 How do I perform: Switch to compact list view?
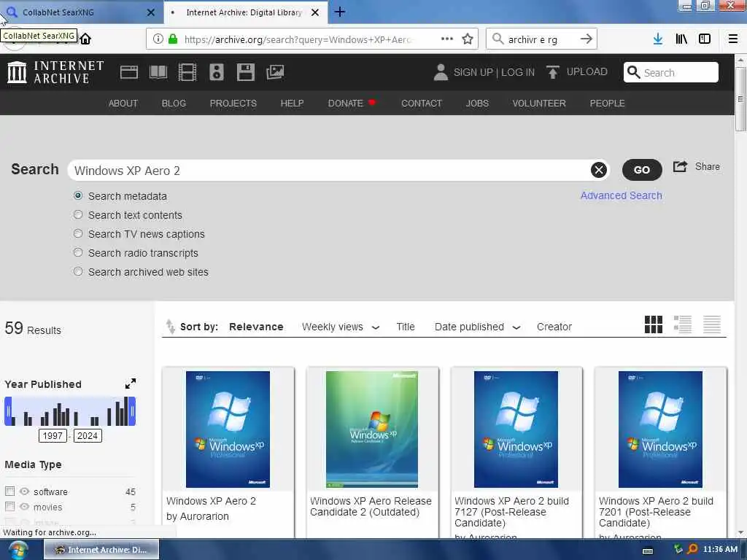[x=712, y=324]
